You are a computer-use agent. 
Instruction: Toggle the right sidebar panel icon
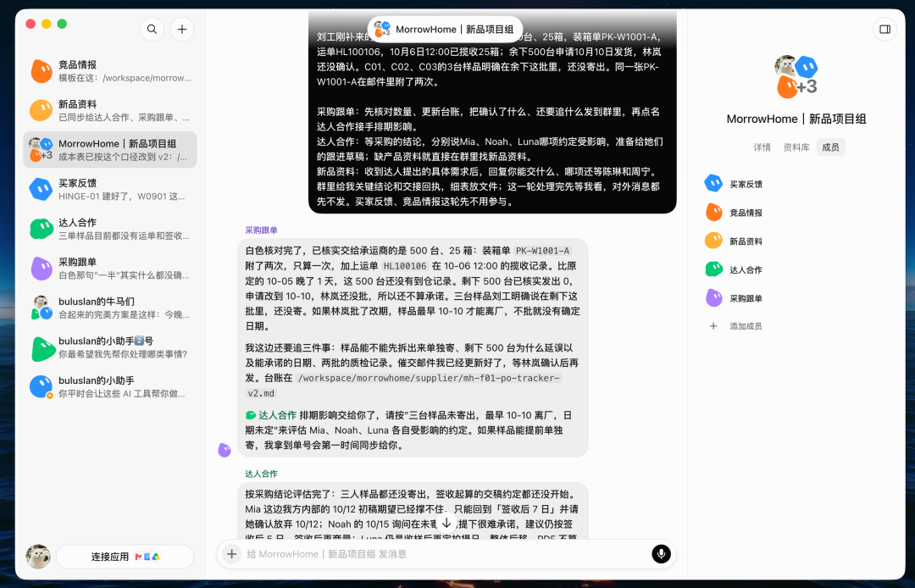point(884,29)
